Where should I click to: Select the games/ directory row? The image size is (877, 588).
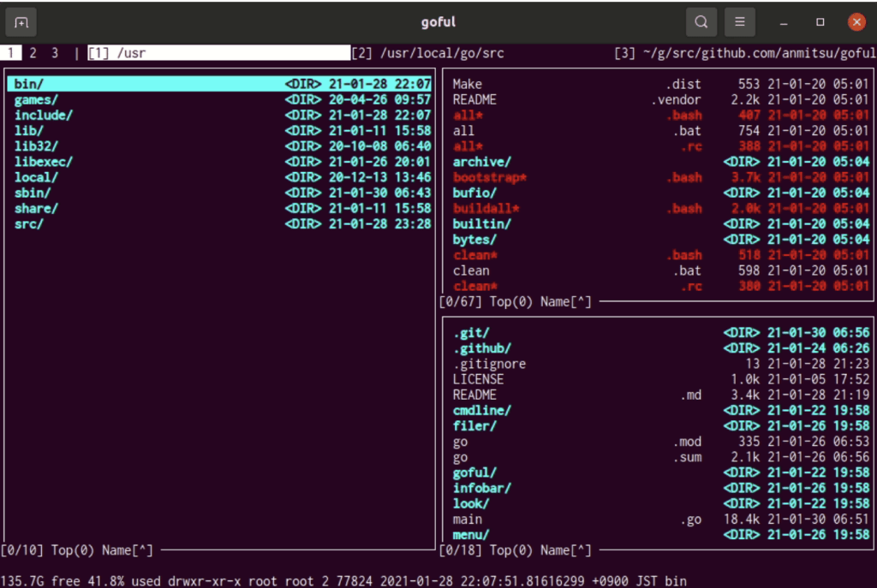click(x=219, y=99)
